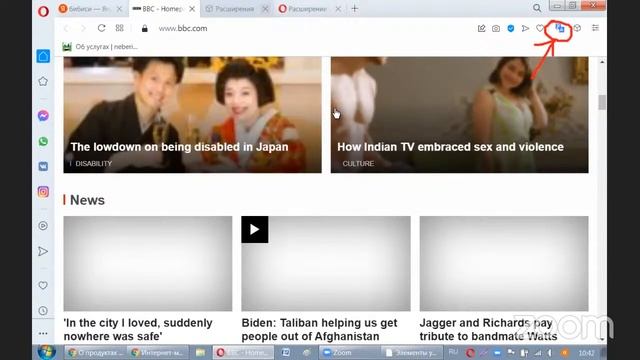Open My Flow arrow icon in sidebar

[43, 251]
